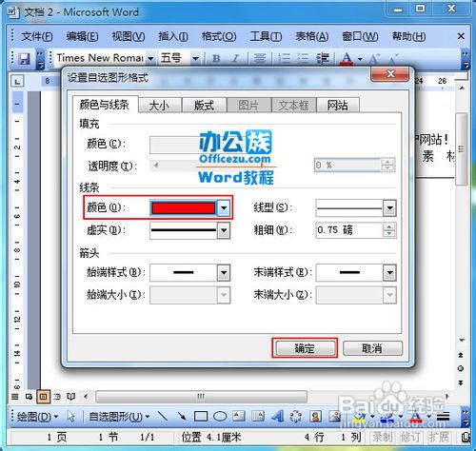
Task: Open the 表格(A) menu
Action: click(312, 36)
